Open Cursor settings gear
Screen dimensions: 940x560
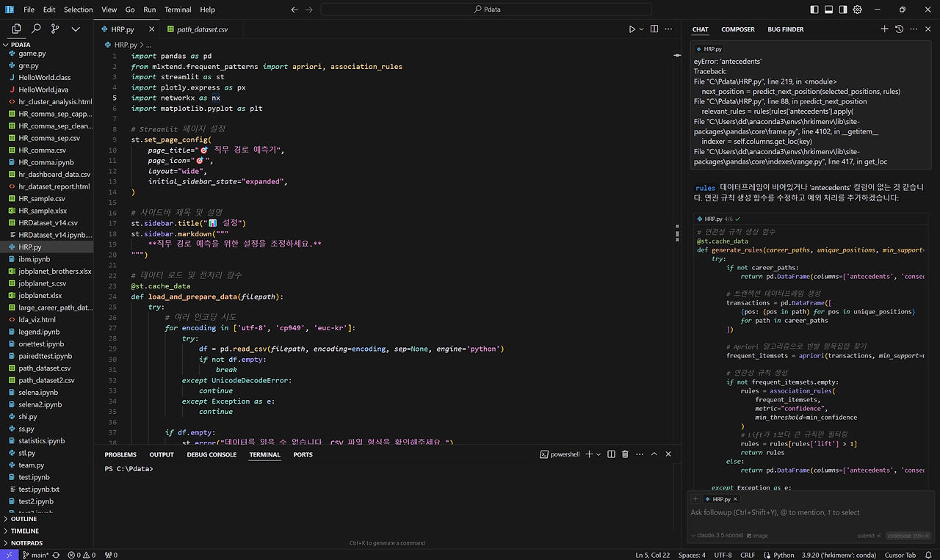[x=857, y=10]
